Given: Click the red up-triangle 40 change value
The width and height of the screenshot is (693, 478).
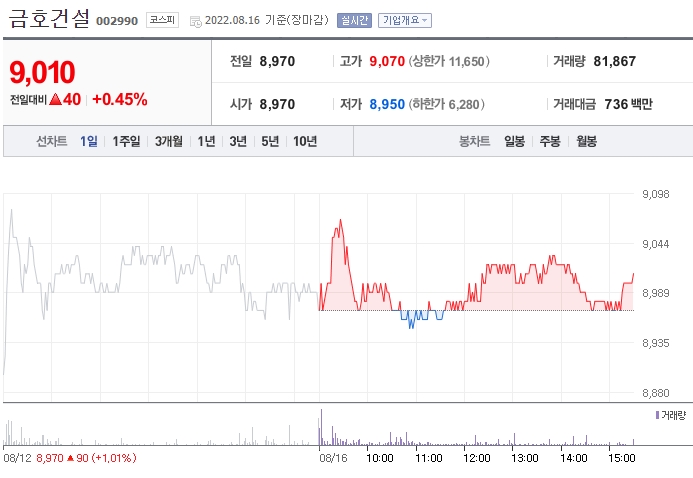Looking at the screenshot, I should (x=65, y=99).
